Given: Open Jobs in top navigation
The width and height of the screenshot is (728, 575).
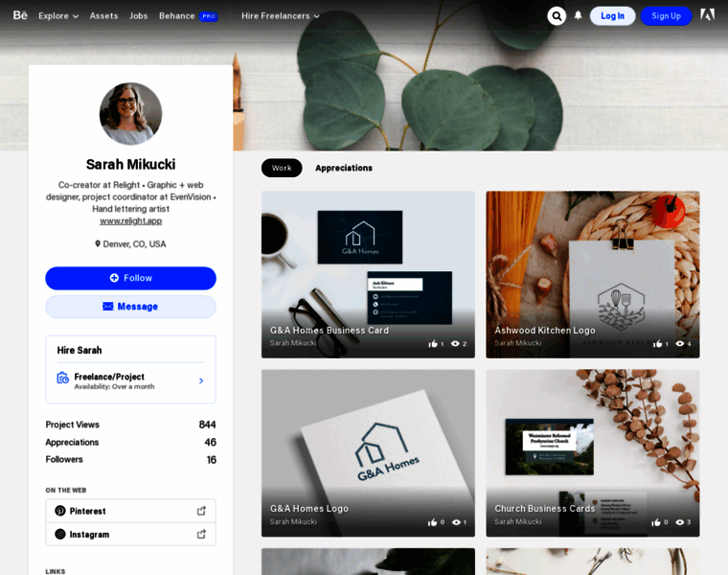Looking at the screenshot, I should (x=138, y=15).
